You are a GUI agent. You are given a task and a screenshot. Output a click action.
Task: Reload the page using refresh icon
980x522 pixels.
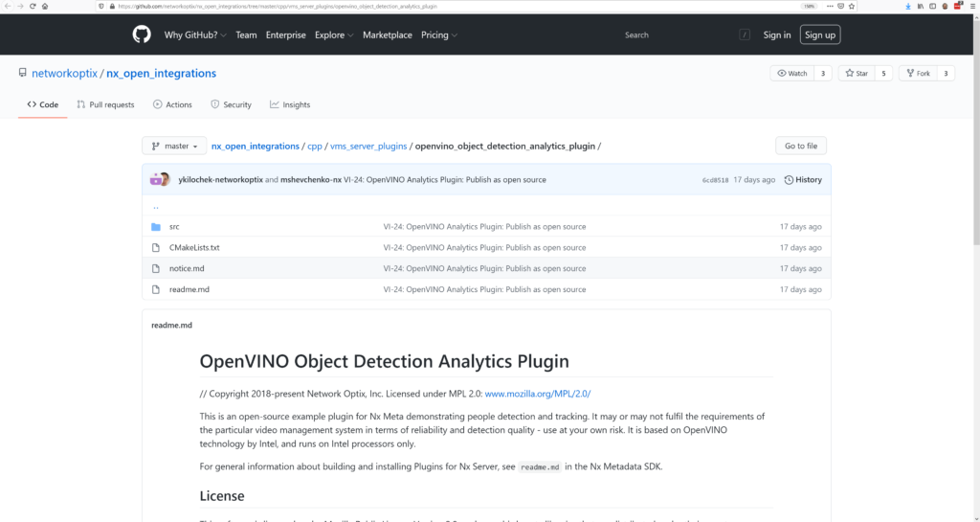(x=33, y=7)
